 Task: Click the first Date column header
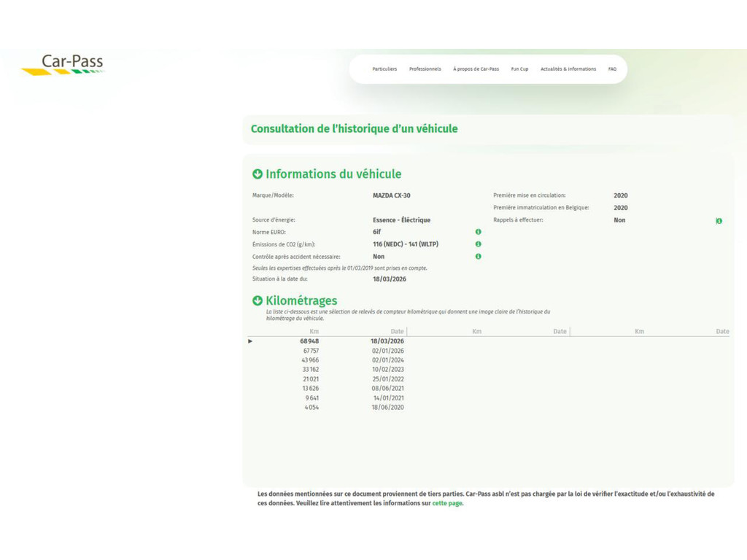coord(396,332)
